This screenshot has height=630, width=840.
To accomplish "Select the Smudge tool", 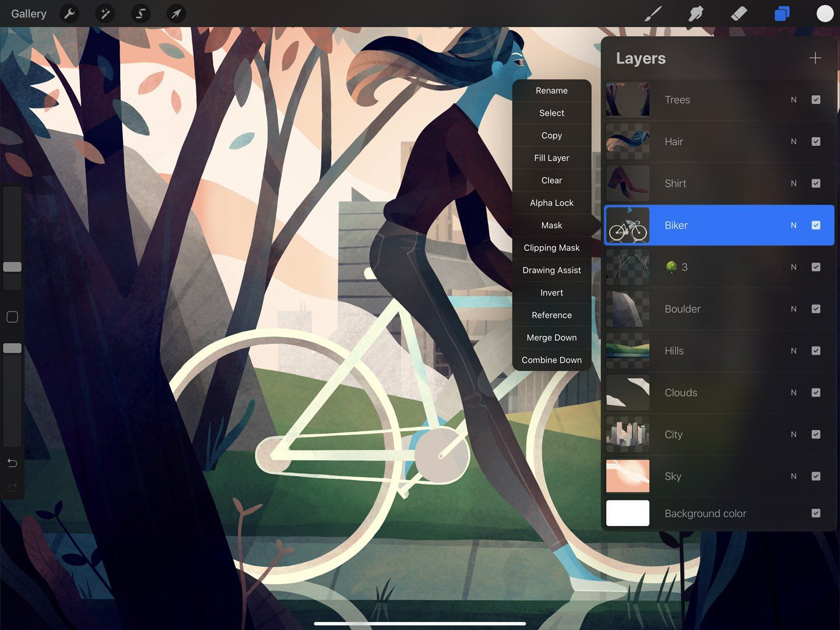I will 695,13.
